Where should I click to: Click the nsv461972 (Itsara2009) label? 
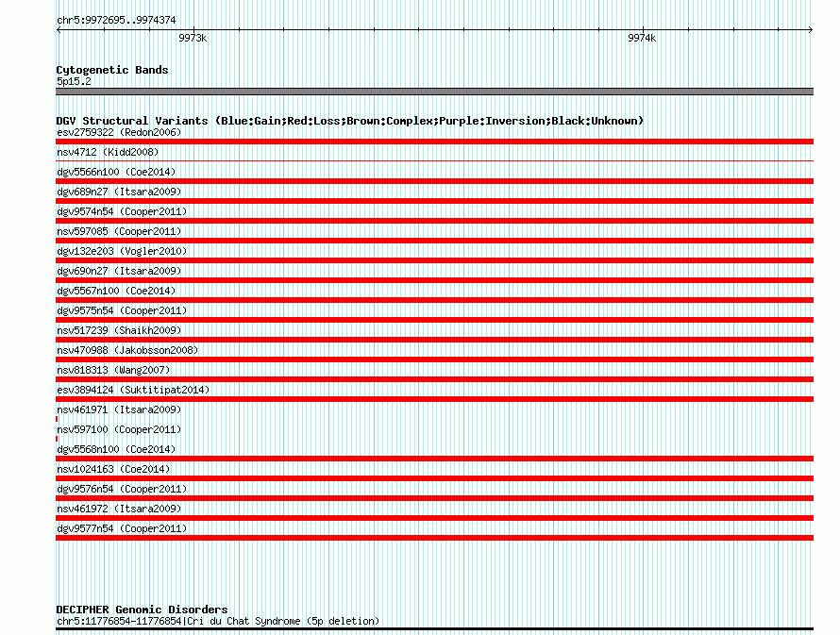click(x=119, y=509)
